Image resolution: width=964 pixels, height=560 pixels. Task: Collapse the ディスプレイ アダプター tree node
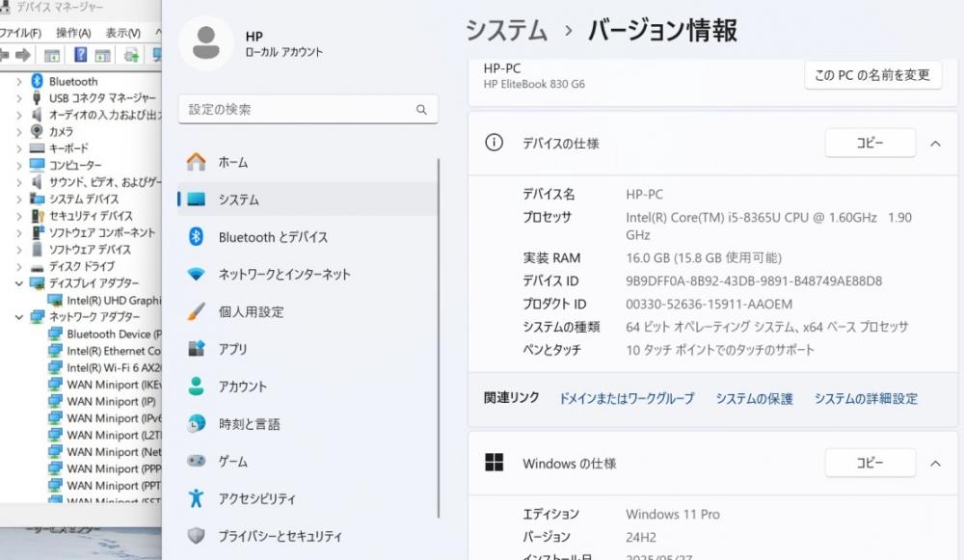tap(19, 283)
